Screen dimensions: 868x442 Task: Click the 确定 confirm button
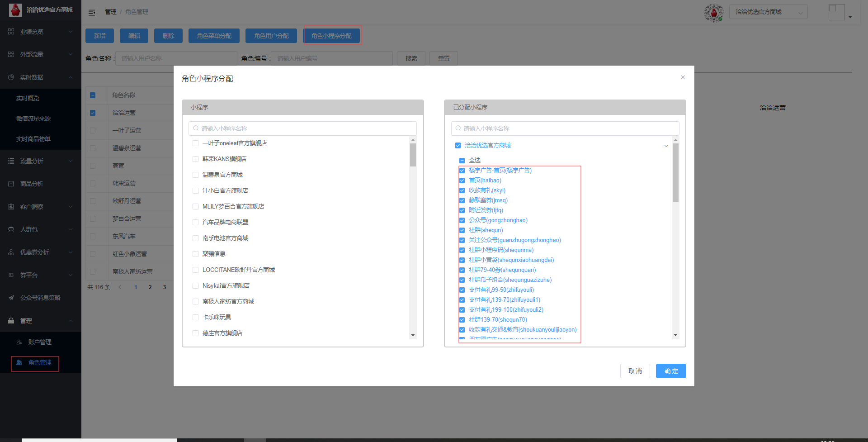click(671, 371)
